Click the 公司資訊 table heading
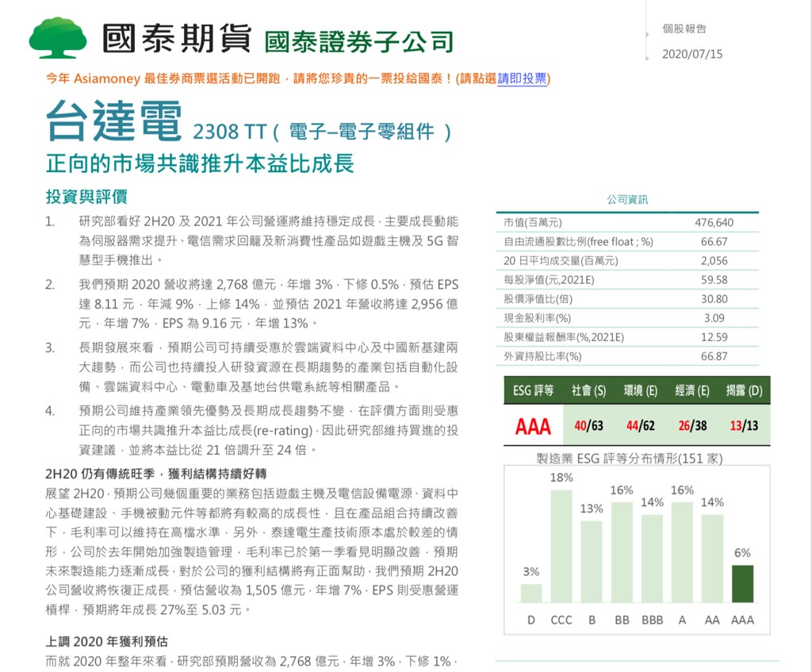Screen dimensions: 812x672 coord(627,199)
